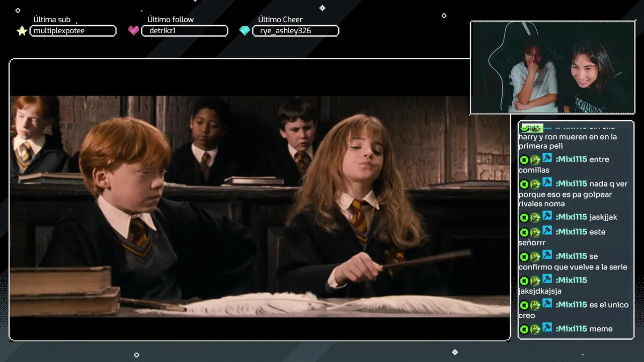
Task: Click the blue hammer badge on 'jaksjdkajsja' message
Action: [x=547, y=279]
